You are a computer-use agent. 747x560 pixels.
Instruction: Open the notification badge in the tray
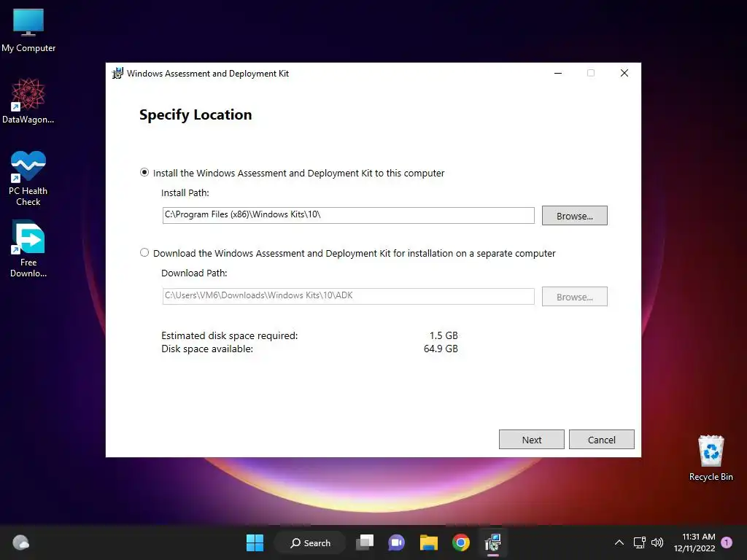point(727,542)
